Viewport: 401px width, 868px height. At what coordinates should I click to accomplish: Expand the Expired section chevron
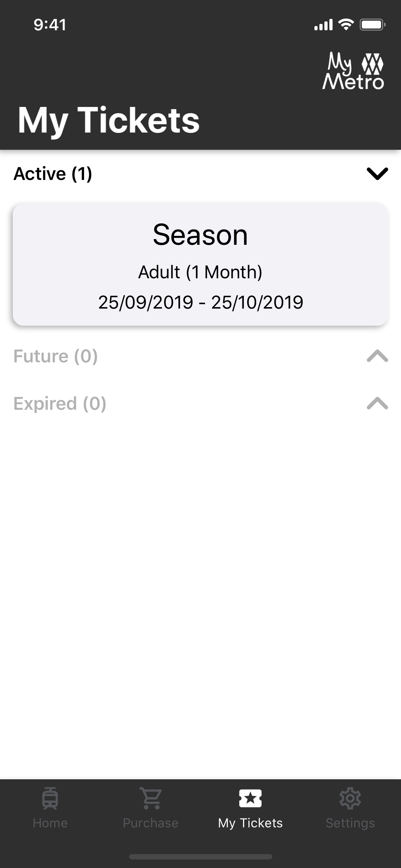click(x=377, y=403)
